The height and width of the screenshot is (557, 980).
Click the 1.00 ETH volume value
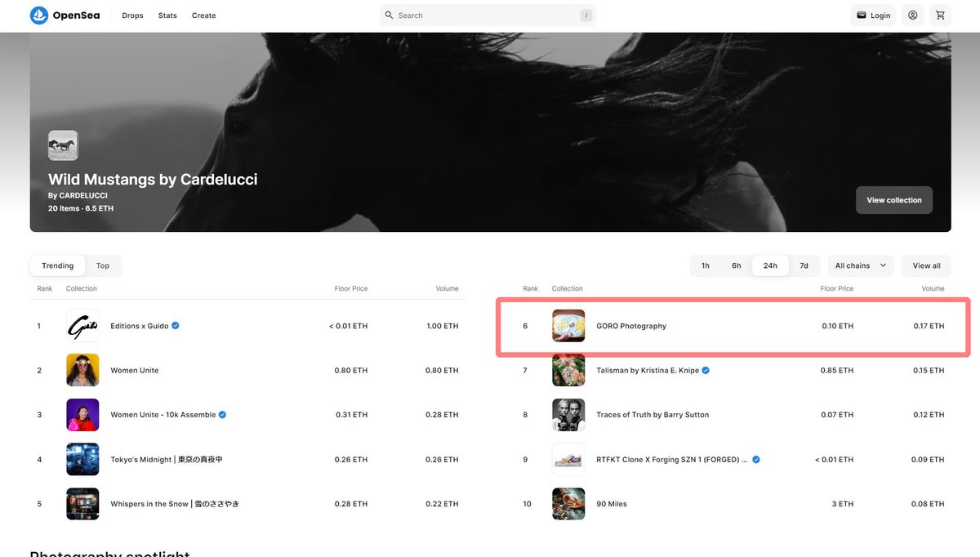(443, 326)
